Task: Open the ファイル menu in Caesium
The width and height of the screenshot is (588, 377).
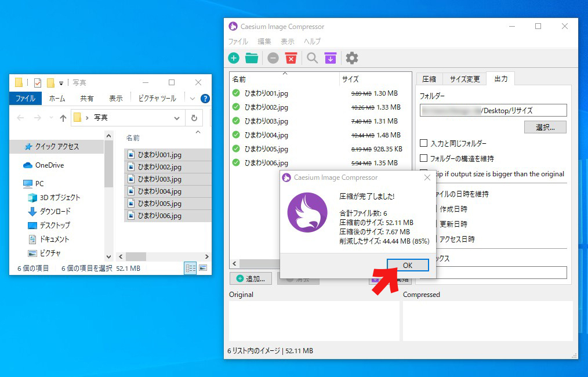Action: pos(238,41)
